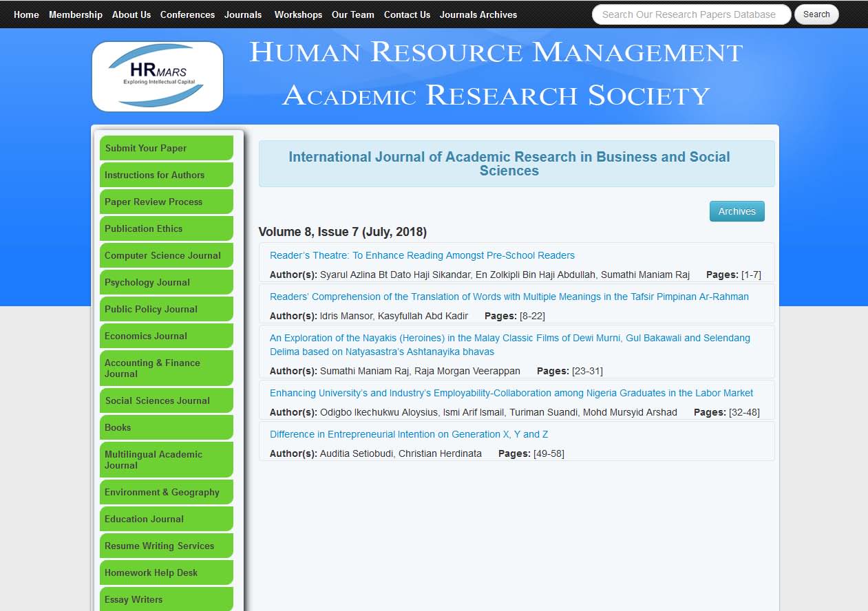
Task: Open the Psychology Journal sidebar entry
Action: [x=166, y=282]
